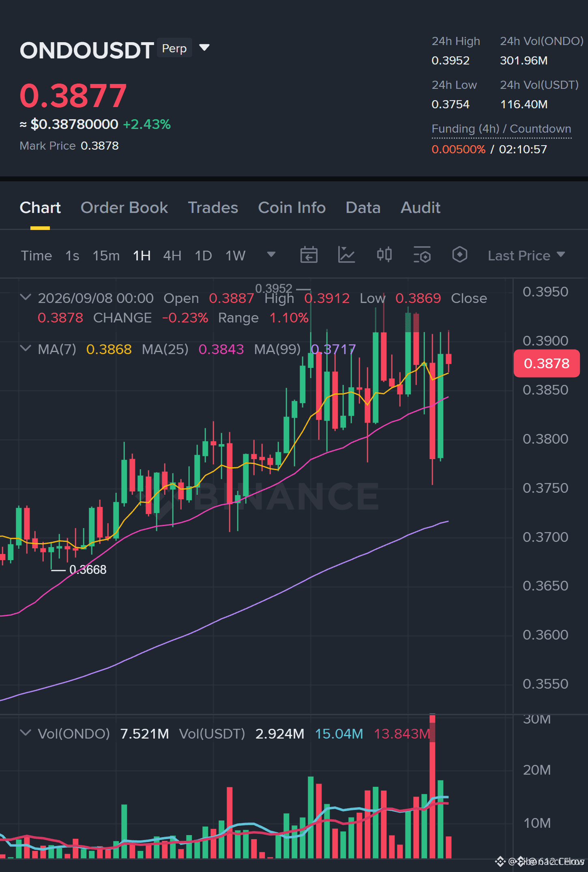Tap the 0.3878 current price marker
Viewport: 588px width, 872px height.
pos(547,363)
